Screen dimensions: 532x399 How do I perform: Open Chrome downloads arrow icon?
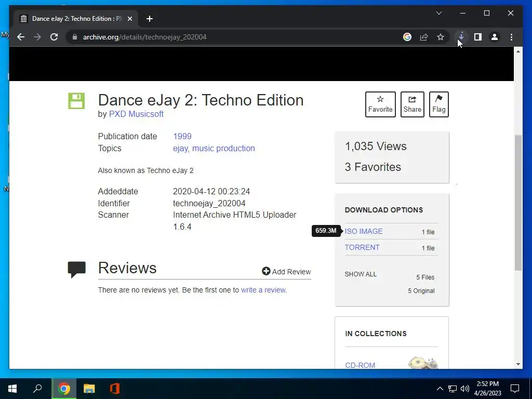pos(461,36)
